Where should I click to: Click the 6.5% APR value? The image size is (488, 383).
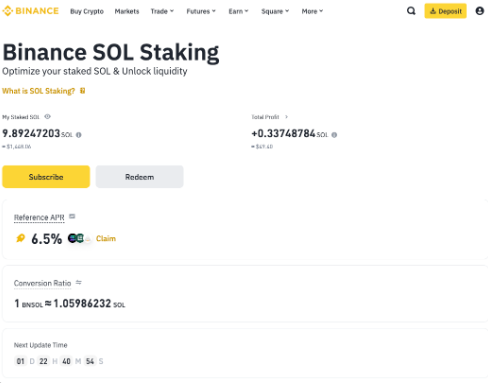pos(47,239)
